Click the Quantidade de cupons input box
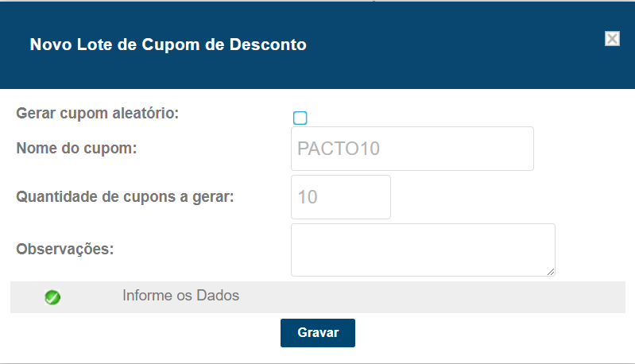This screenshot has width=635, height=364. [x=341, y=197]
